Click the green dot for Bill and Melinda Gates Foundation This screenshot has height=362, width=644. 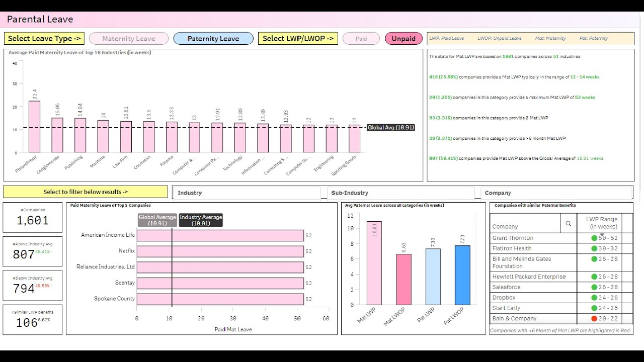[x=594, y=259]
